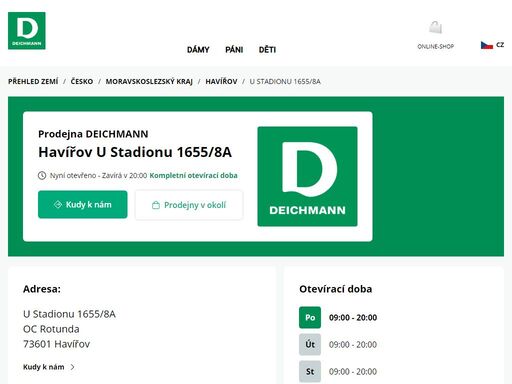Go to ČESKO breadcrumb
512x384 pixels.
[x=82, y=81]
